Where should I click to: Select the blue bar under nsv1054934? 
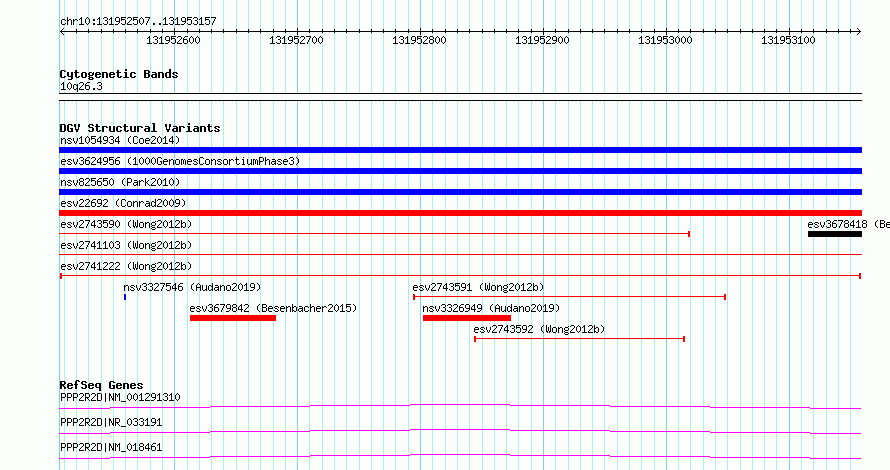pos(460,150)
